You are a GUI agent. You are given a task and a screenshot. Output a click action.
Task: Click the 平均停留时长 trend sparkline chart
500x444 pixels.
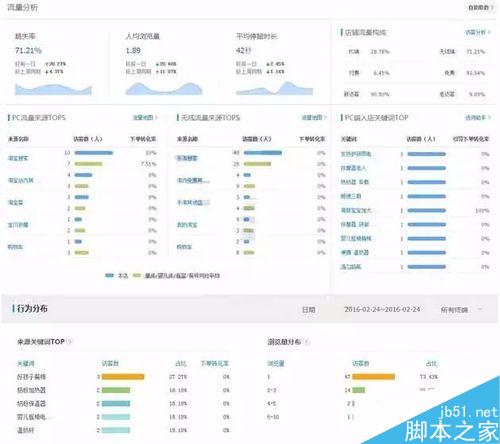274,89
